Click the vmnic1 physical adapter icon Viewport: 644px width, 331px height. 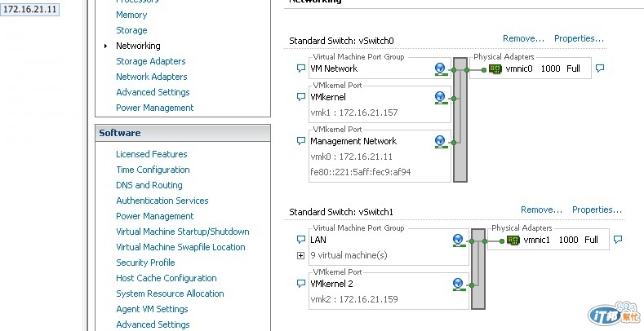tap(513, 241)
